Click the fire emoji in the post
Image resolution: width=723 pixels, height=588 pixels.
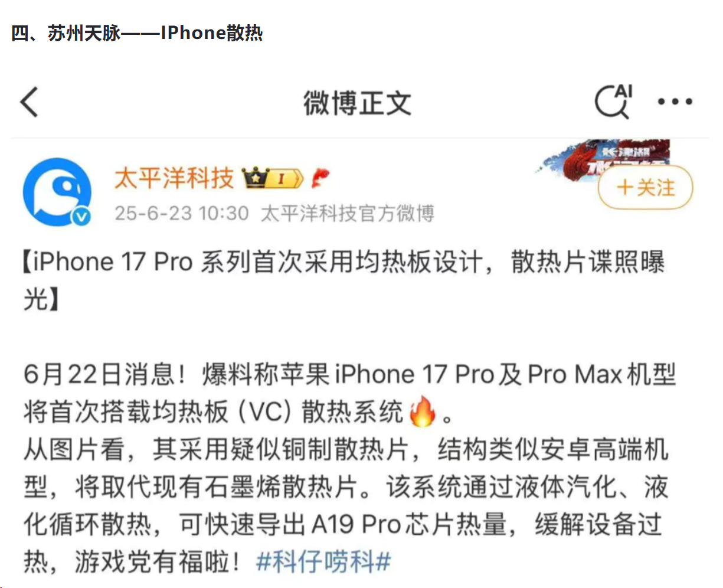[x=422, y=411]
